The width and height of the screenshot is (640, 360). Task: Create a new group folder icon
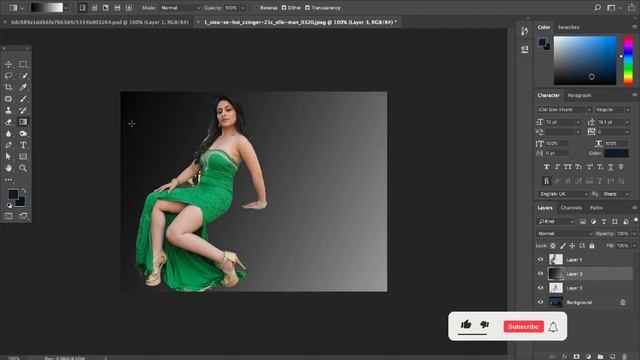600,356
